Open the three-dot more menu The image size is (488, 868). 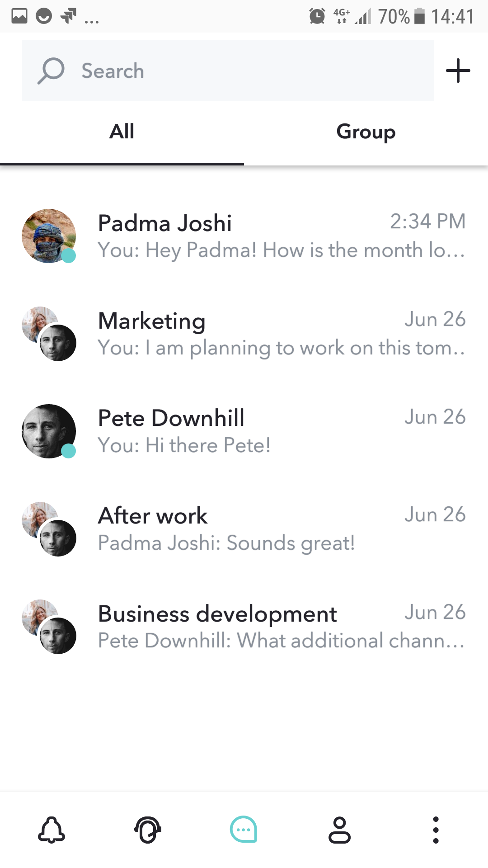coord(436,830)
